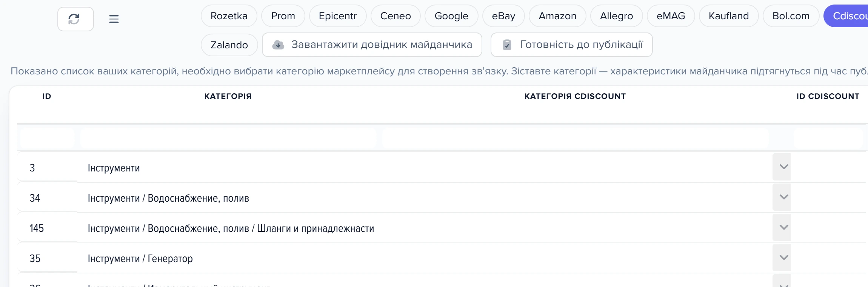The height and width of the screenshot is (287, 868).
Task: Expand Cdiscount category dropdown for Інструменти row
Action: 782,167
